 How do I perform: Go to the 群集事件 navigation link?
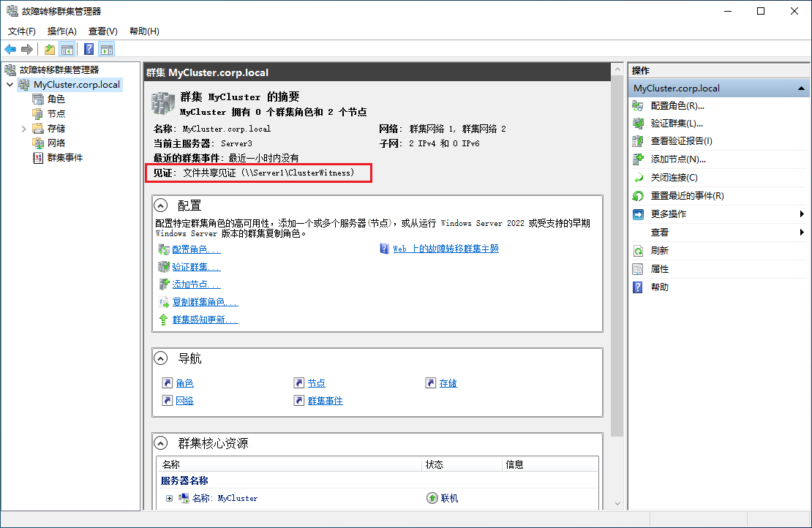coord(326,401)
